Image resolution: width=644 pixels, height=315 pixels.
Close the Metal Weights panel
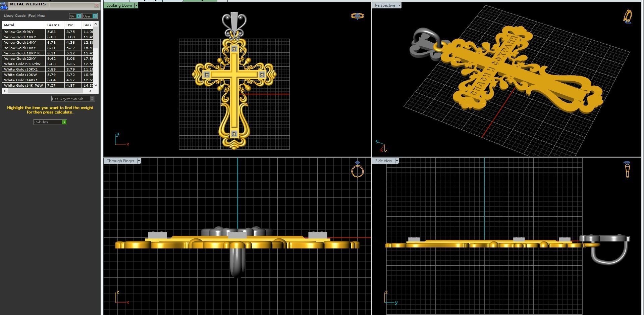pos(97,5)
